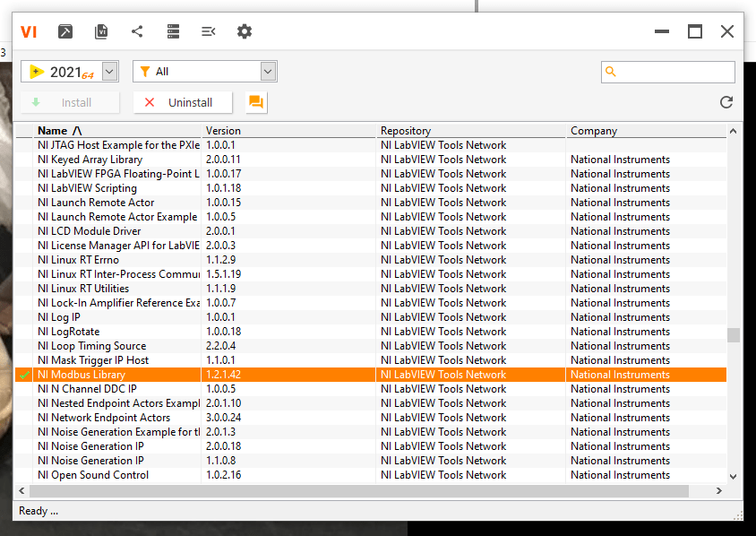Click in the search input field
This screenshot has width=756, height=536.
click(x=667, y=72)
